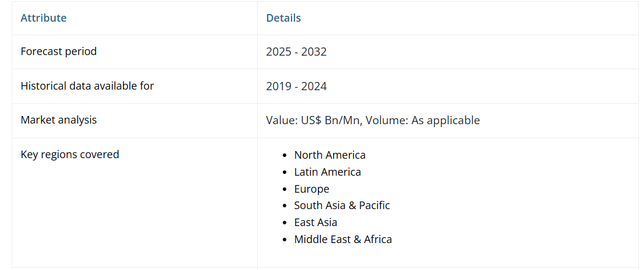Click Latin America in the regions list

point(327,172)
